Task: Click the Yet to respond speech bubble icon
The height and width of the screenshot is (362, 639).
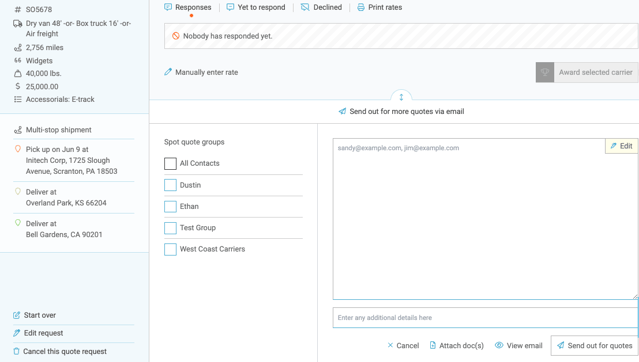Action: coord(230,7)
